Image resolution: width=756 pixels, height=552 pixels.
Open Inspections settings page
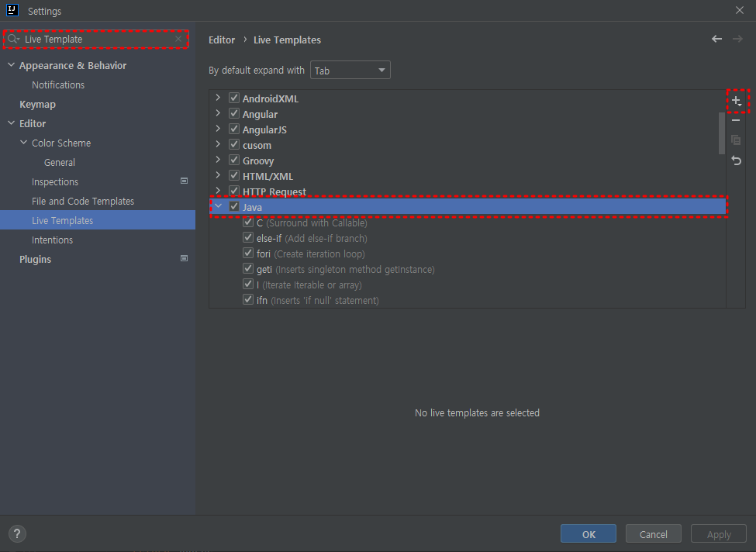tap(55, 181)
